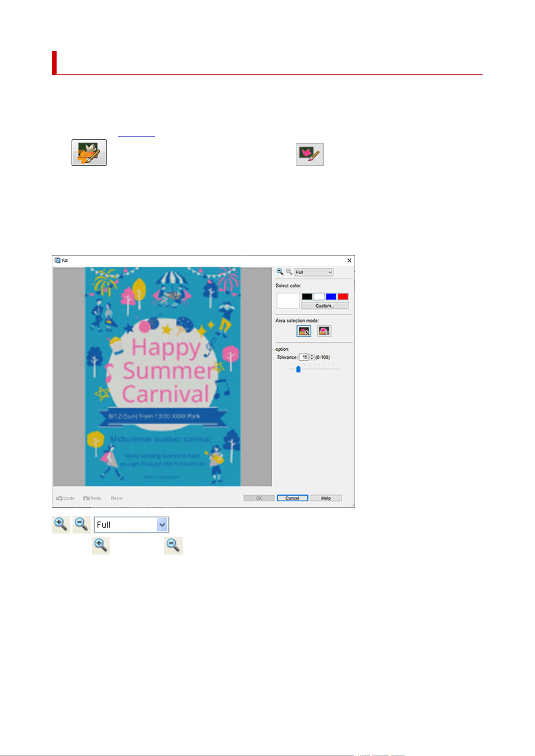Select the first Area selection mode icon with magnifier
This screenshot has width=535, height=756.
[x=304, y=331]
